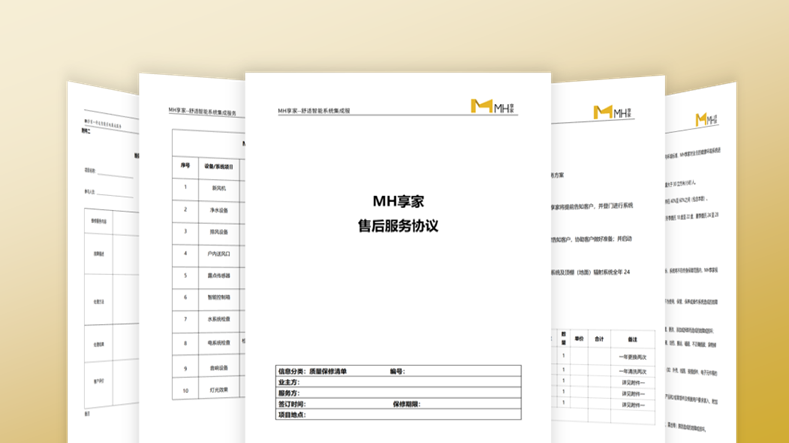Image resolution: width=789 pixels, height=443 pixels.
Task: Click the MH logo on center page
Action: coord(492,106)
